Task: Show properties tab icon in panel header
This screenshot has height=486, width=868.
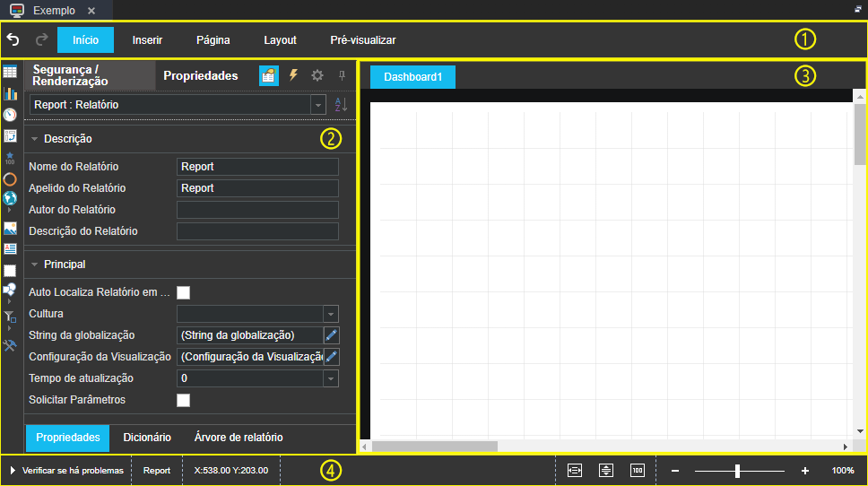Action: pos(268,76)
